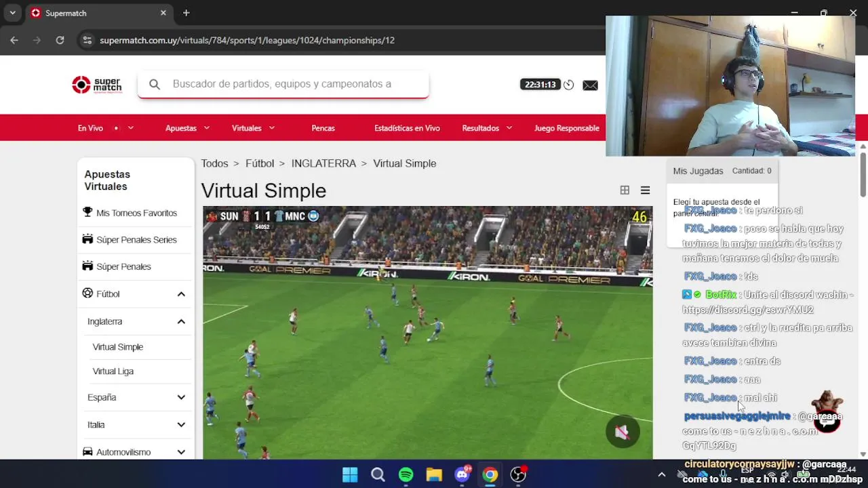868x488 pixels.
Task: Open Windows taskbar search
Action: [x=378, y=474]
